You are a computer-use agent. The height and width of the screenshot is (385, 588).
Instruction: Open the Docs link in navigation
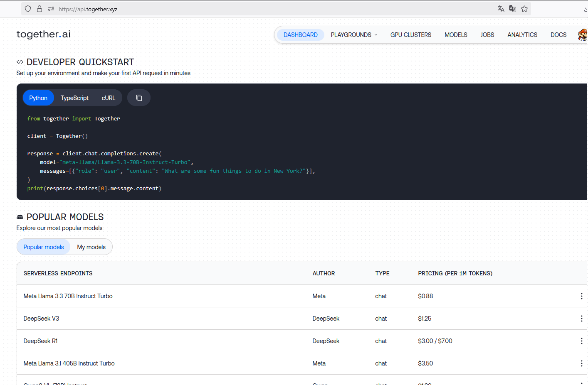(558, 35)
